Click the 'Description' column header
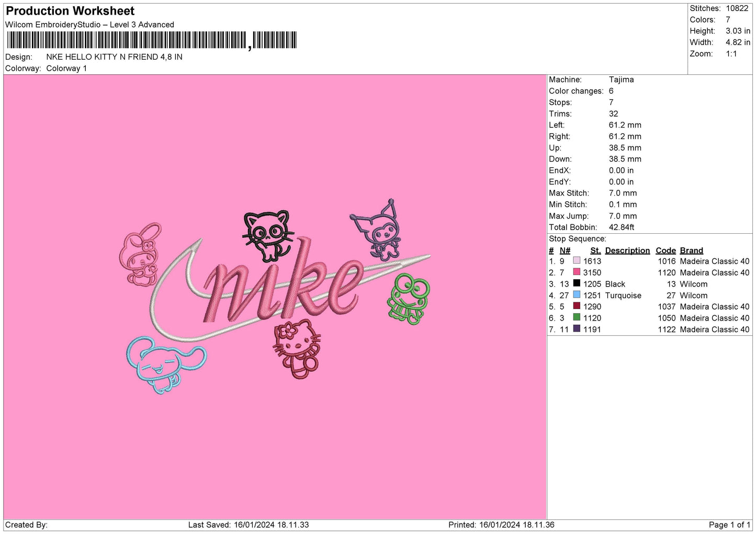Viewport: 756px width, 534px height. pos(627,251)
